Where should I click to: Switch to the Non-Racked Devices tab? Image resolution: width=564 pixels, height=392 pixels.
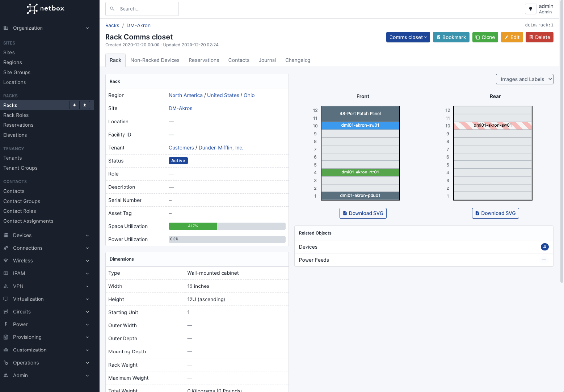(155, 60)
